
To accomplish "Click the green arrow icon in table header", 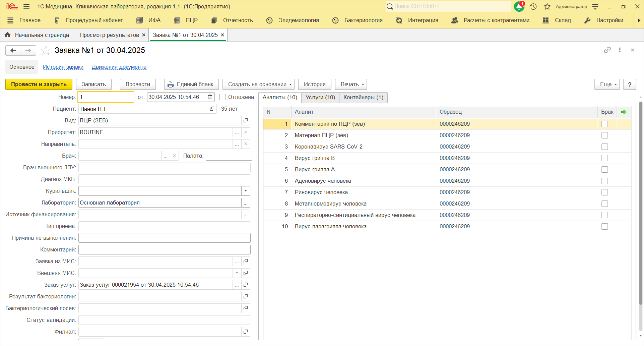I will [x=623, y=112].
